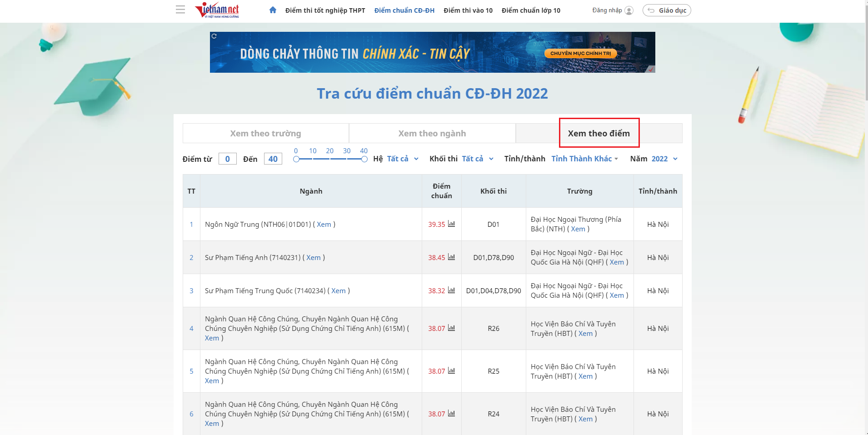Click Xem link for Ngôn Ngữ Trung
The image size is (868, 435).
(324, 225)
